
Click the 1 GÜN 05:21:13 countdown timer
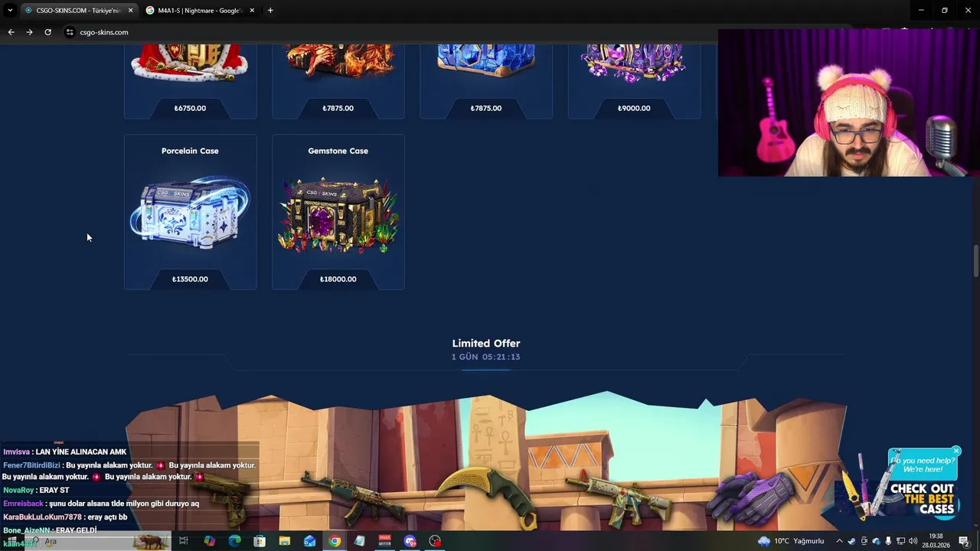pyautogui.click(x=486, y=357)
